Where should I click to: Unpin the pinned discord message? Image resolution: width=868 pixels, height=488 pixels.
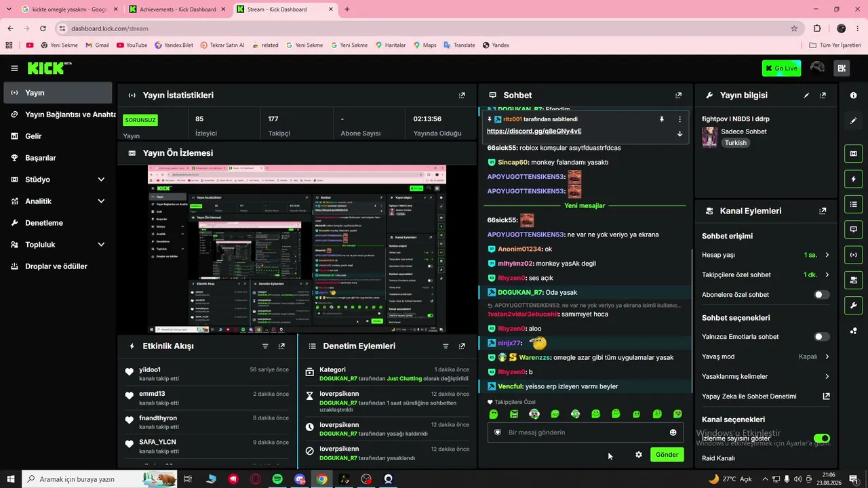[x=662, y=119]
